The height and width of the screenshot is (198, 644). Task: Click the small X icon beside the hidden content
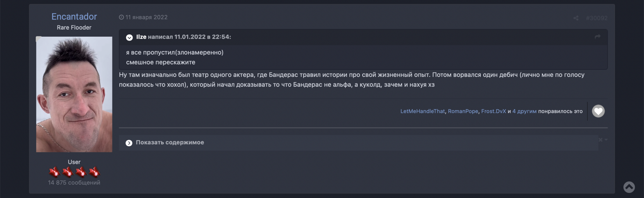[x=601, y=140]
